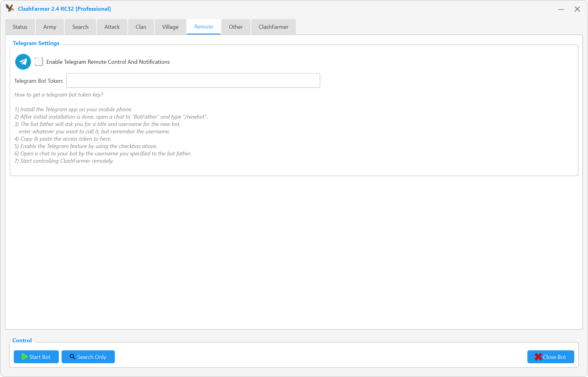Click the 'Telegram Bot Token:' label
This screenshot has width=588, height=377.
coord(39,81)
